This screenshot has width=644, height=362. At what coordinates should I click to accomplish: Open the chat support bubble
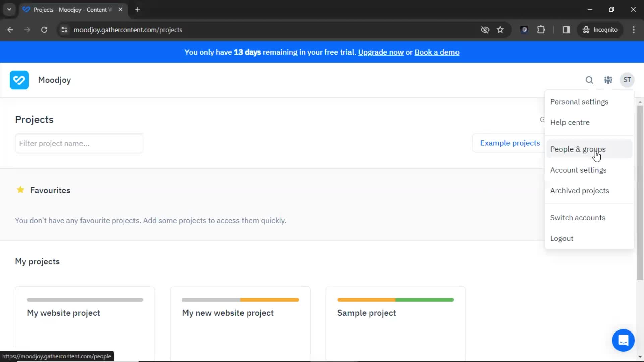[x=623, y=340]
